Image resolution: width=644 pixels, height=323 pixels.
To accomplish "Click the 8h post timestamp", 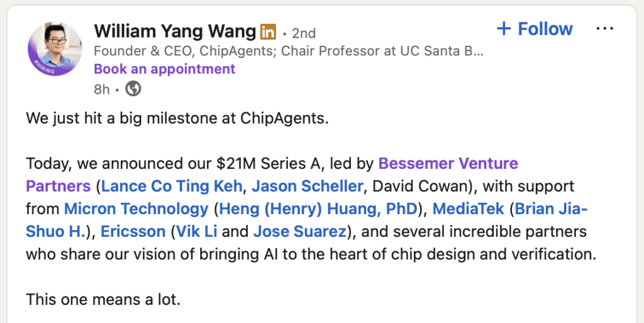I will tap(102, 89).
